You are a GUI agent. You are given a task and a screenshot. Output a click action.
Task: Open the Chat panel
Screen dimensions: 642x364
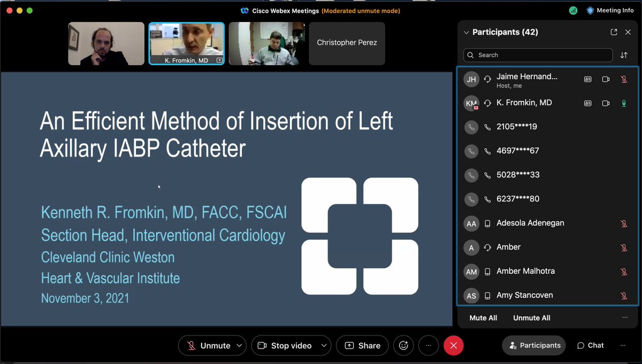click(590, 346)
